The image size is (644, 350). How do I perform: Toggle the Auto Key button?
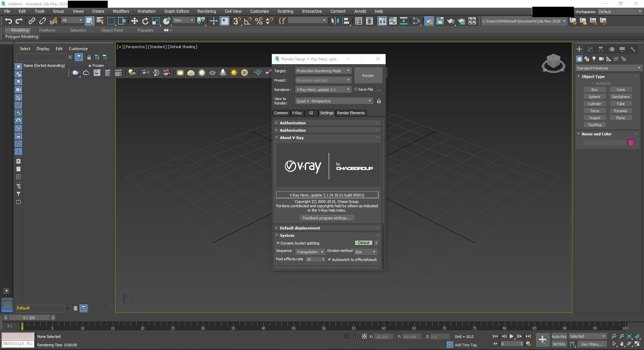coord(559,337)
